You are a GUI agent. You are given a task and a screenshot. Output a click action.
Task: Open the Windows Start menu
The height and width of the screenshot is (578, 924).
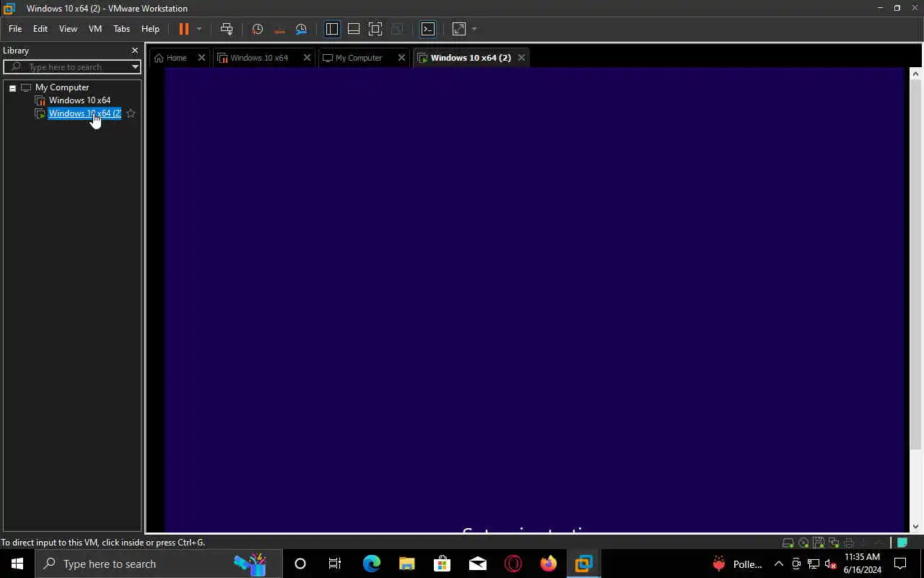pyautogui.click(x=17, y=564)
